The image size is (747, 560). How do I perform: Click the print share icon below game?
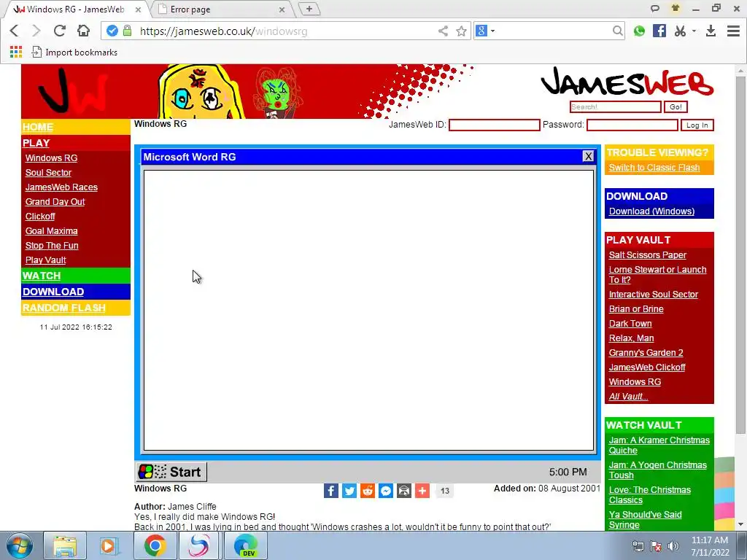coord(404,491)
